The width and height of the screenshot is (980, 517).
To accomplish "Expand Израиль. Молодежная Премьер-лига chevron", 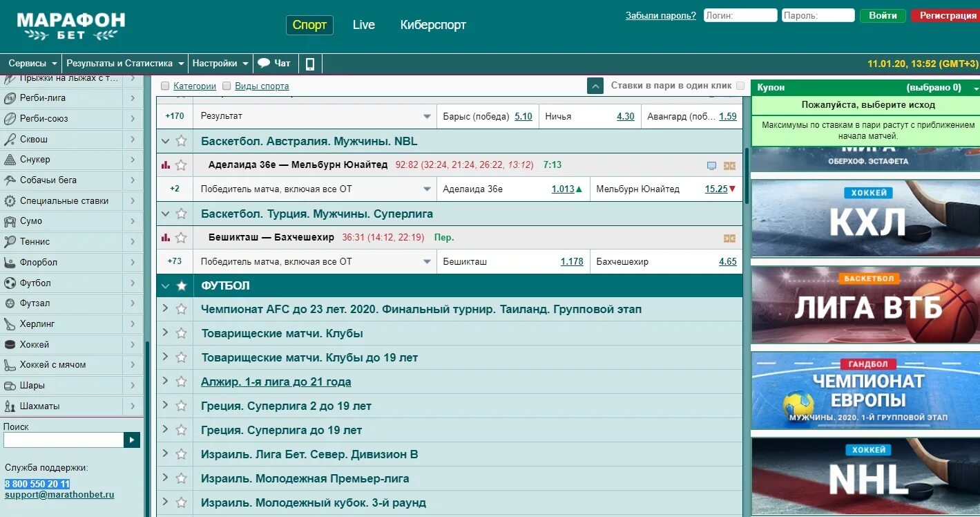I will 165,478.
